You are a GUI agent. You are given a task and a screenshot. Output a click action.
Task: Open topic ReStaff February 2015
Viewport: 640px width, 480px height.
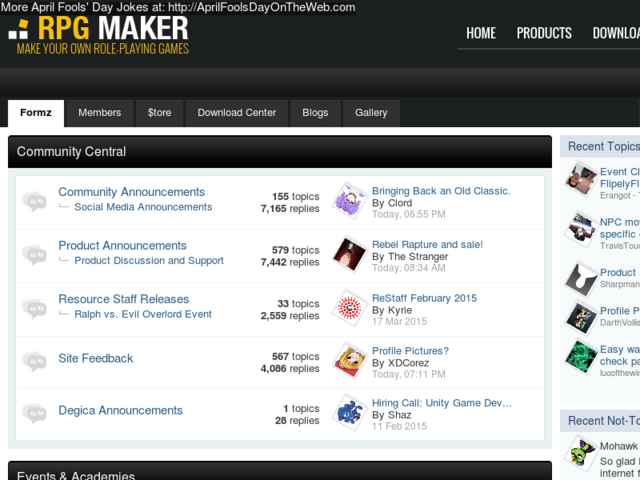(424, 298)
